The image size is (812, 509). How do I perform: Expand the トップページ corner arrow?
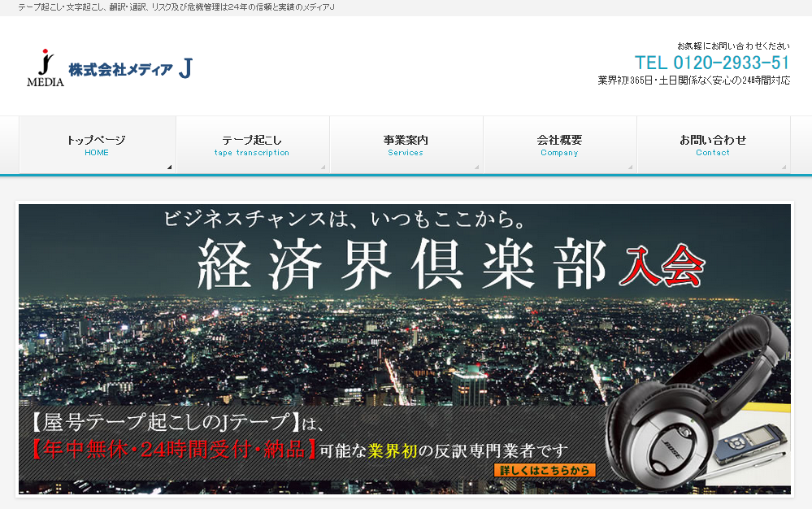(x=169, y=166)
